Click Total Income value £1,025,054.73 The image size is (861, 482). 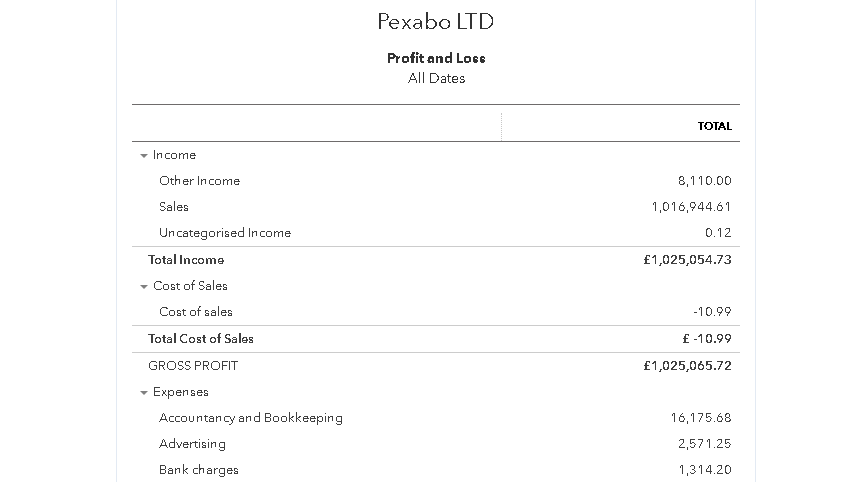687,260
